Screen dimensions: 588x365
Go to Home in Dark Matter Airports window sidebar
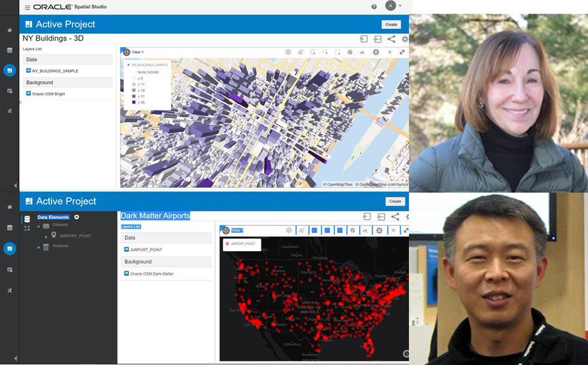tap(10, 207)
